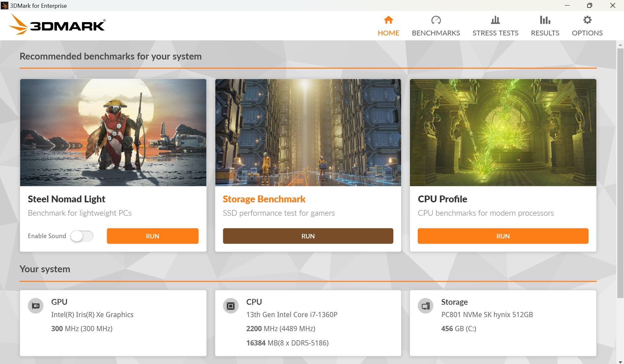The width and height of the screenshot is (624, 364).
Task: Click the Your system heading
Action: [45, 269]
